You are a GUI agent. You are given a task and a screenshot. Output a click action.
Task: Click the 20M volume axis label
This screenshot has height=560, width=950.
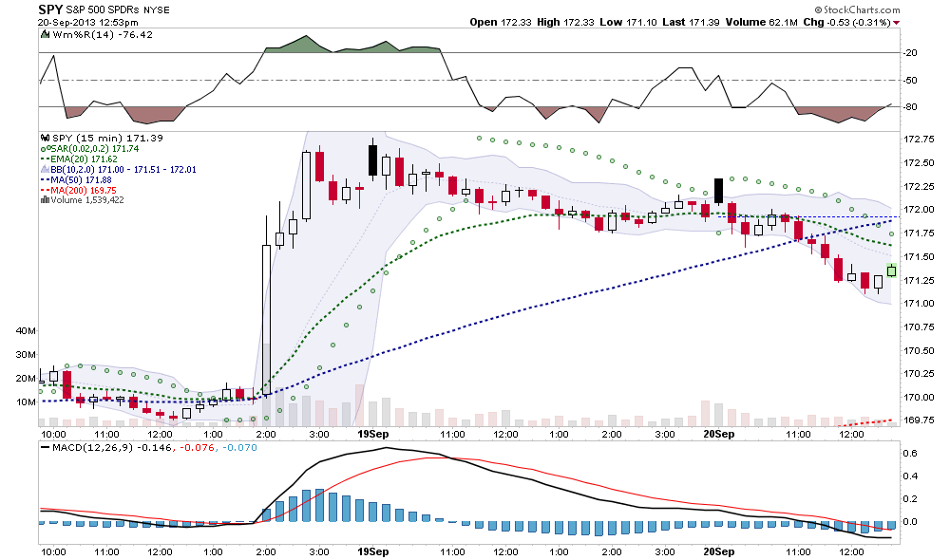tap(26, 379)
